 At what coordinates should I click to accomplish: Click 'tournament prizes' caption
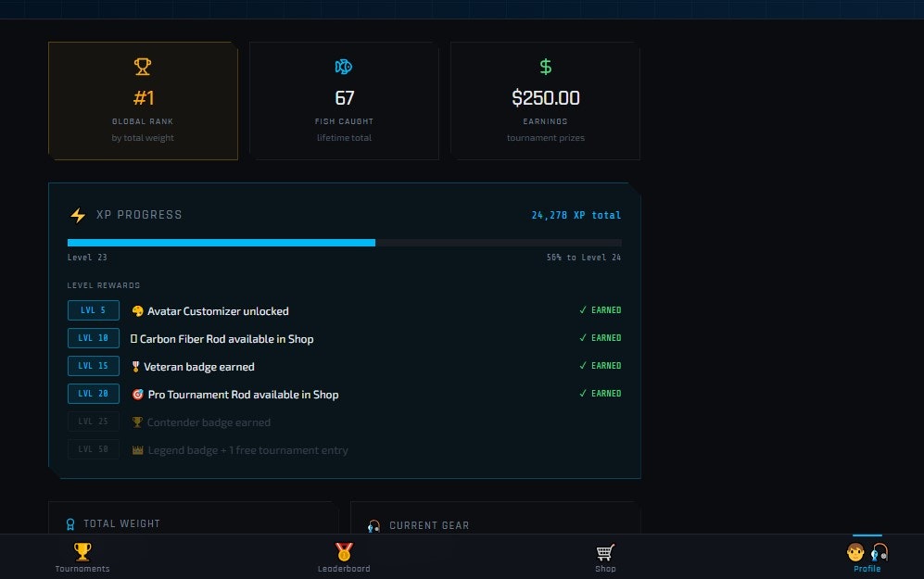pyautogui.click(x=546, y=138)
